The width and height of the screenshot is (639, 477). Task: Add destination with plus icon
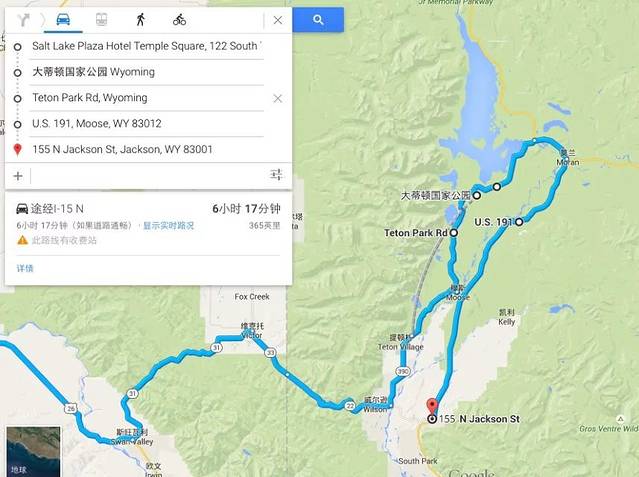click(x=18, y=176)
